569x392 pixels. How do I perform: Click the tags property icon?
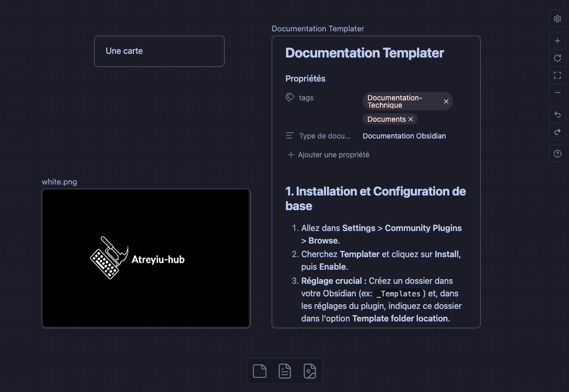pos(289,97)
